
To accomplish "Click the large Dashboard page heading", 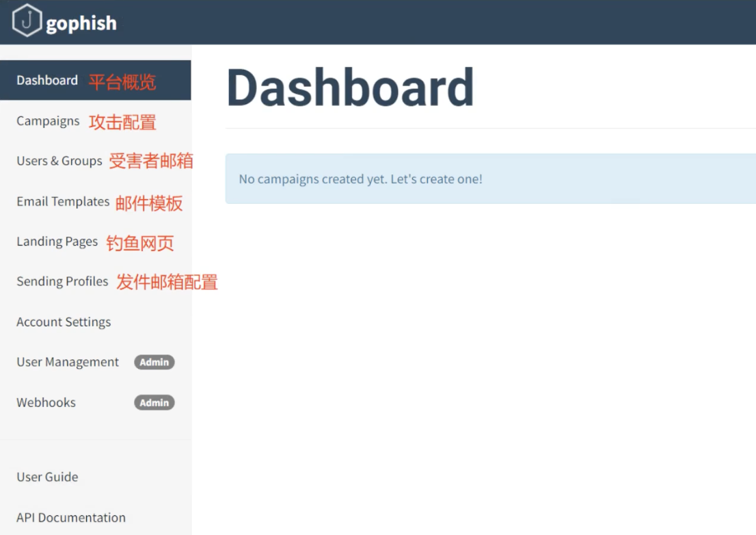I will (x=350, y=88).
